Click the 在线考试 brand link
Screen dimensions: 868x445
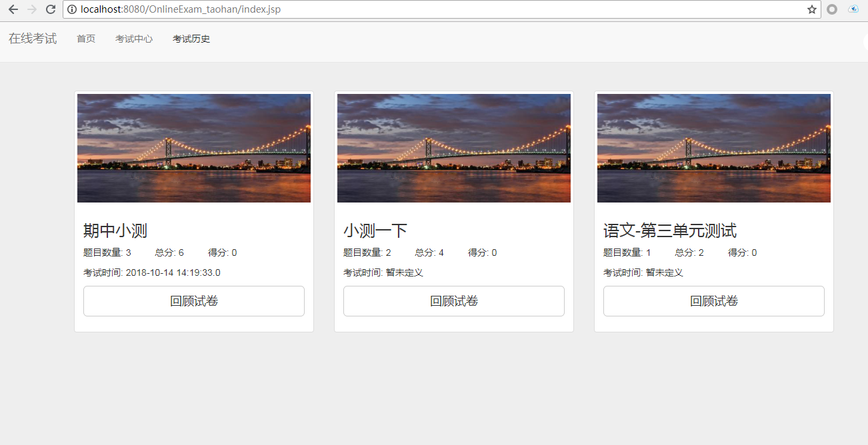pyautogui.click(x=33, y=39)
